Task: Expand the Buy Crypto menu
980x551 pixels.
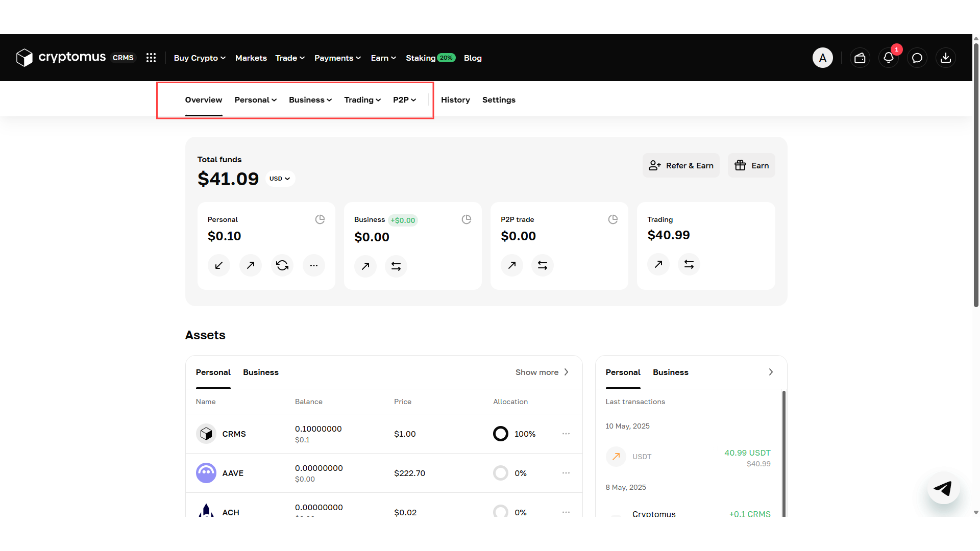Action: (200, 58)
